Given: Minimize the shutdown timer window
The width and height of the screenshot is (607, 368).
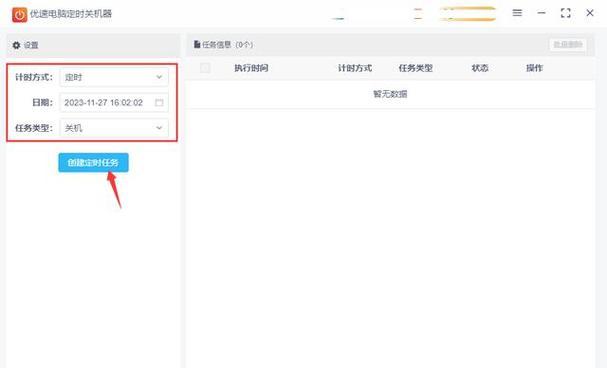Looking at the screenshot, I should 541,13.
